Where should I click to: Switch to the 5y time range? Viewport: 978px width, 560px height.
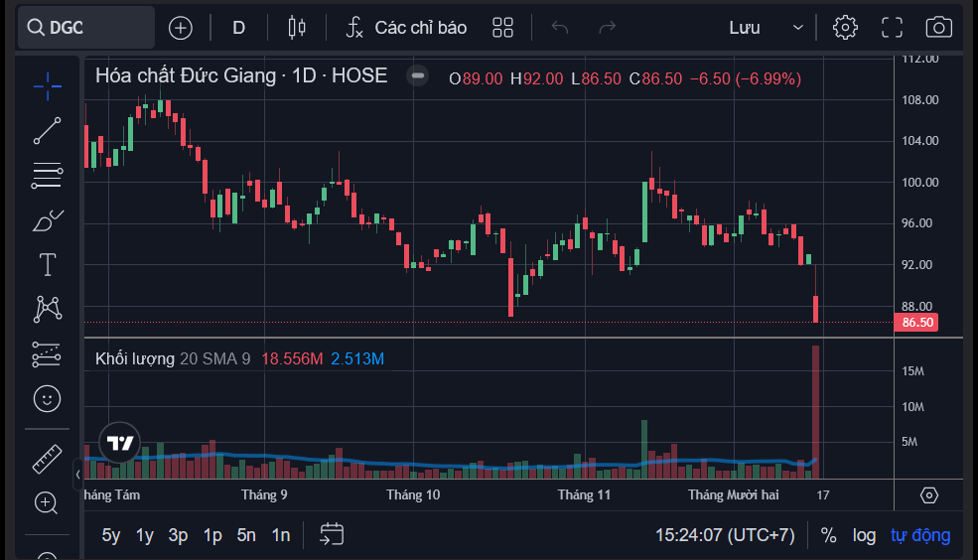click(x=111, y=535)
